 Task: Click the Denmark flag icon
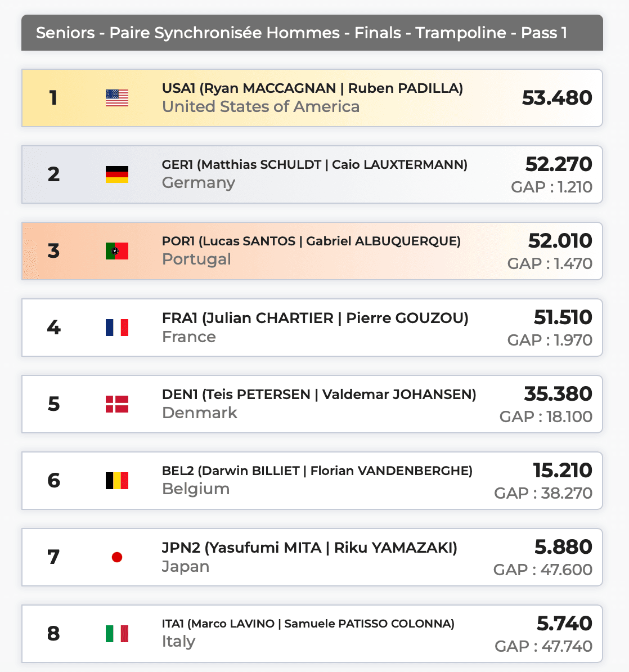[117, 404]
